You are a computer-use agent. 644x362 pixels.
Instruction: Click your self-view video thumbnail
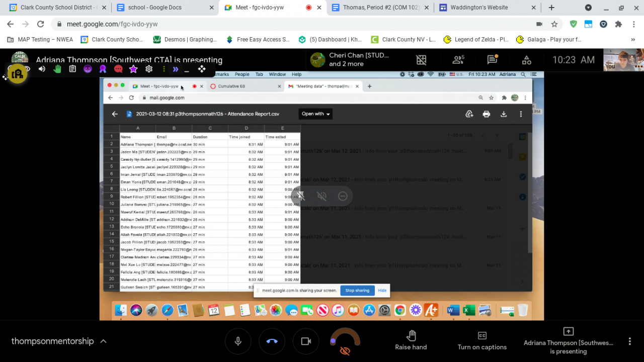623,60
